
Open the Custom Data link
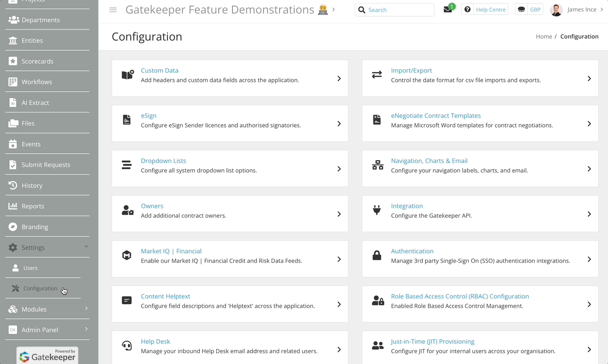pyautogui.click(x=160, y=70)
